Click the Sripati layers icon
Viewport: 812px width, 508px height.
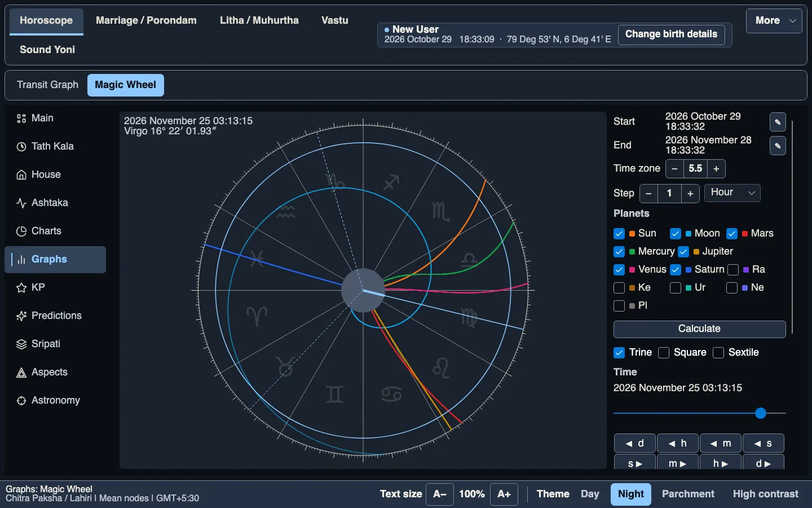[21, 344]
